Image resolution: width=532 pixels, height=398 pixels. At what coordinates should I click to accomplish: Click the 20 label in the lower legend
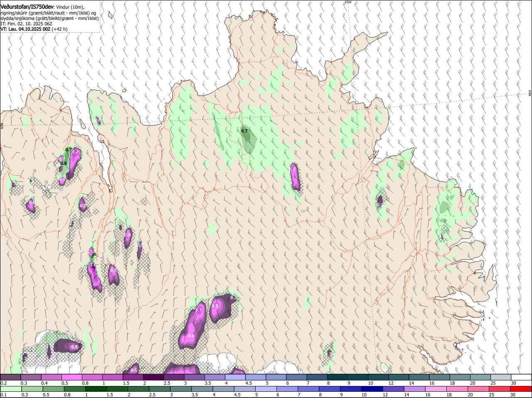[x=470, y=395]
